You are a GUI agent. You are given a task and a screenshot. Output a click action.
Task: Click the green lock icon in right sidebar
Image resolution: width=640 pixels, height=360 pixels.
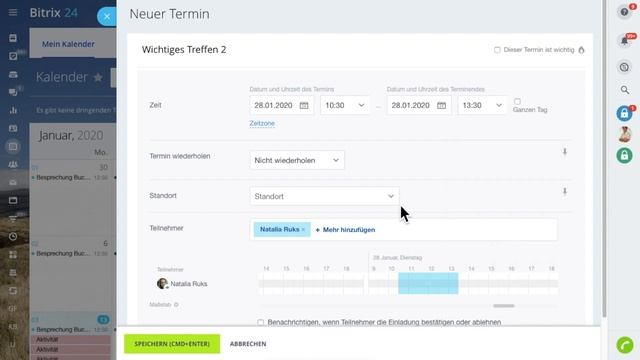624,156
